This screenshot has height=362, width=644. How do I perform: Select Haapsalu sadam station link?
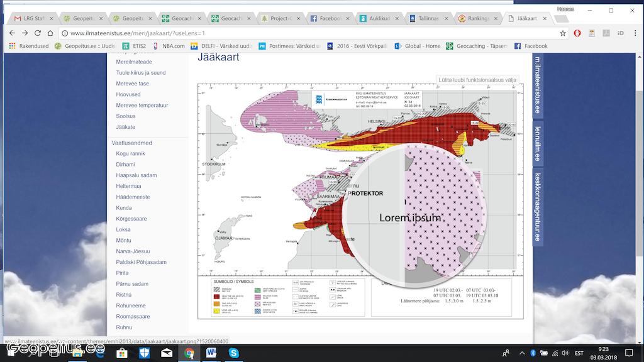136,175
